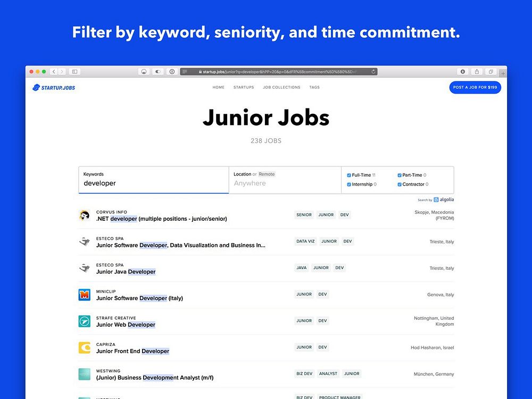This screenshot has height=399, width=532.
Task: Show all tabs overview icon
Action: point(491,71)
